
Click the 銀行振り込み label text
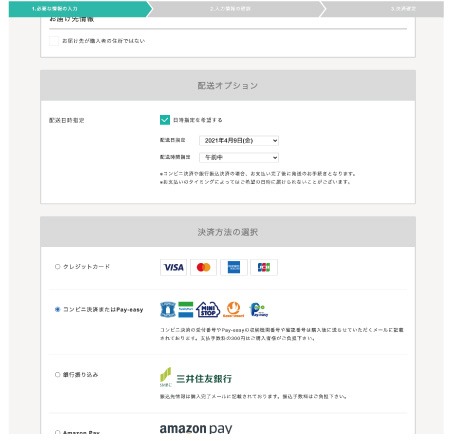(80, 375)
